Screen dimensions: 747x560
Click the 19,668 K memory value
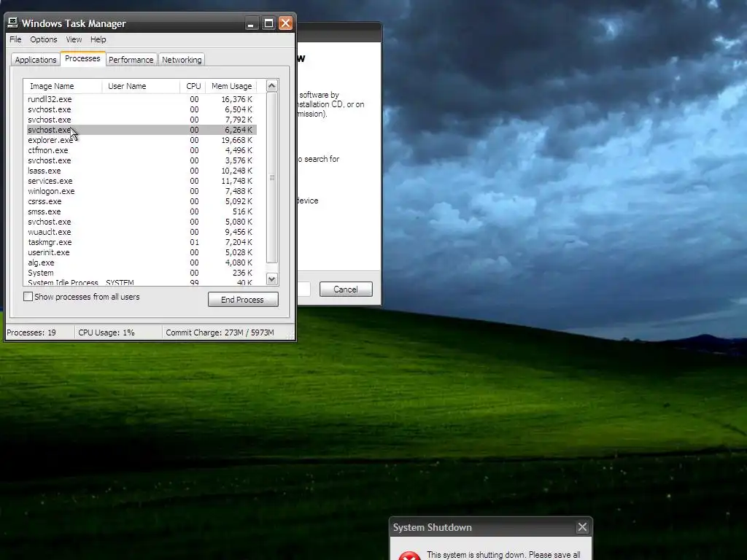click(236, 140)
